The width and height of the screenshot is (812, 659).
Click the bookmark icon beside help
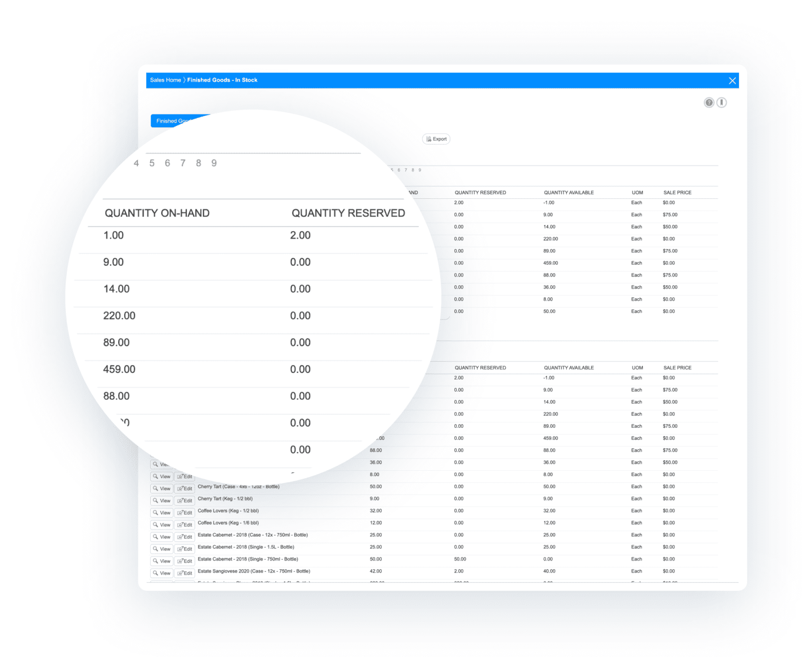pos(722,102)
